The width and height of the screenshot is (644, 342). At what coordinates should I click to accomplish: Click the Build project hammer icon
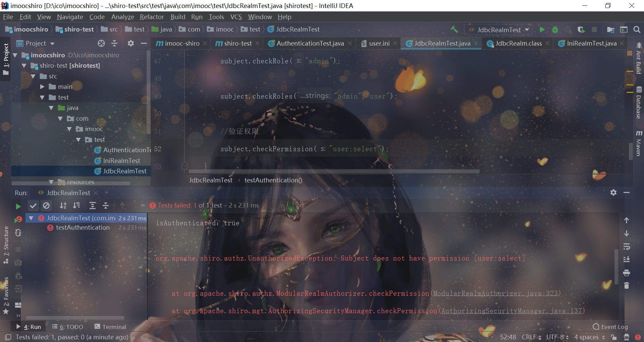point(454,30)
